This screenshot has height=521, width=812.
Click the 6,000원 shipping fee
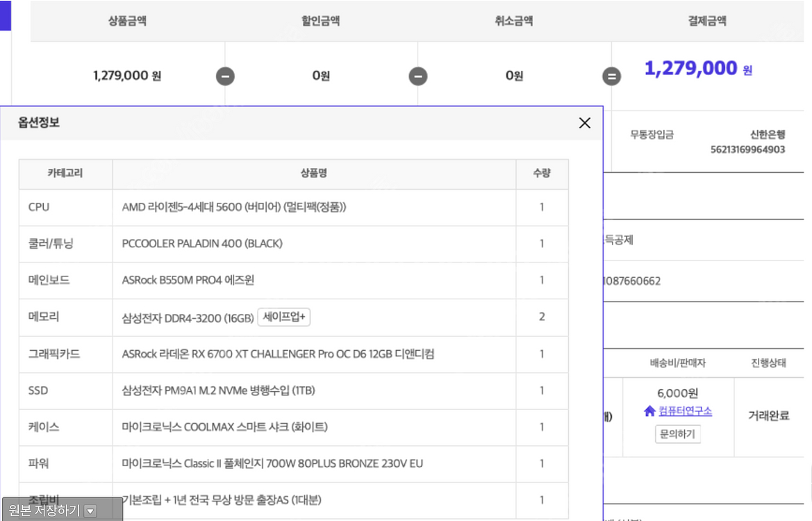coord(677,394)
